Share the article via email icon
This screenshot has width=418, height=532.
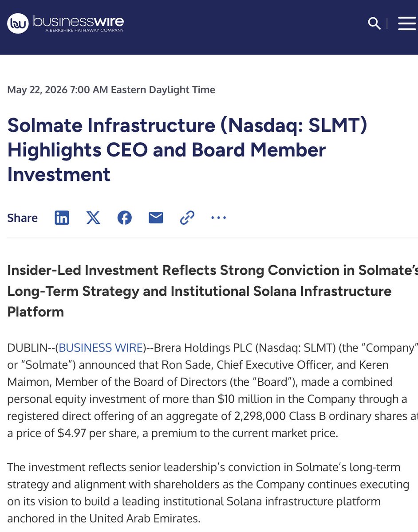[156, 218]
